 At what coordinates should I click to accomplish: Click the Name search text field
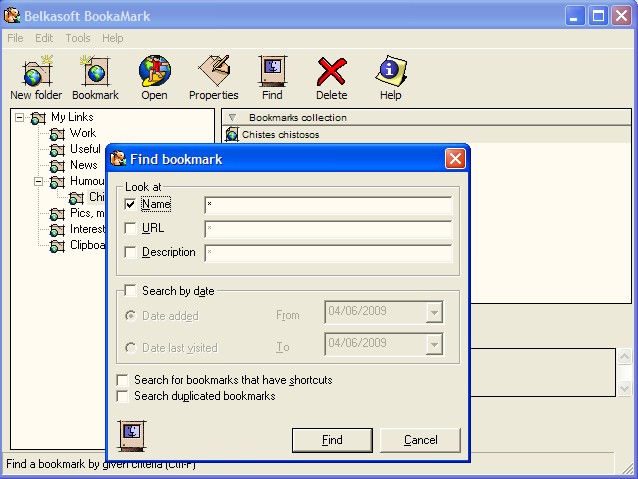pyautogui.click(x=328, y=204)
